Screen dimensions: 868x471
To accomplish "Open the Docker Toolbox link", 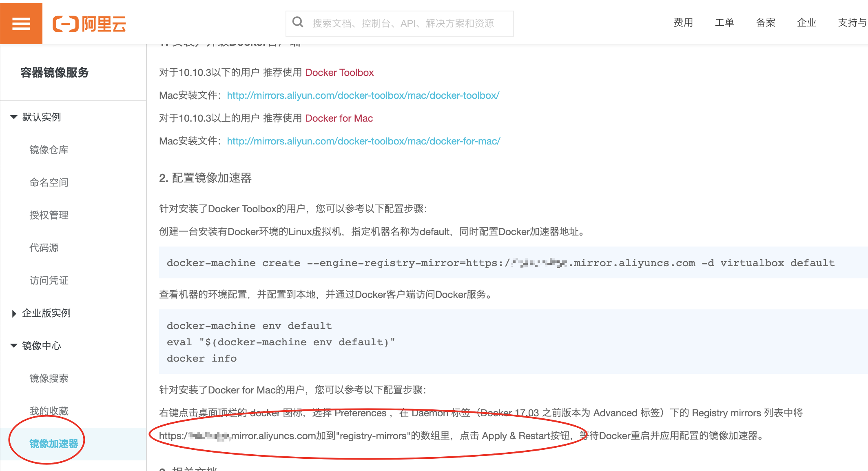I will tap(339, 73).
